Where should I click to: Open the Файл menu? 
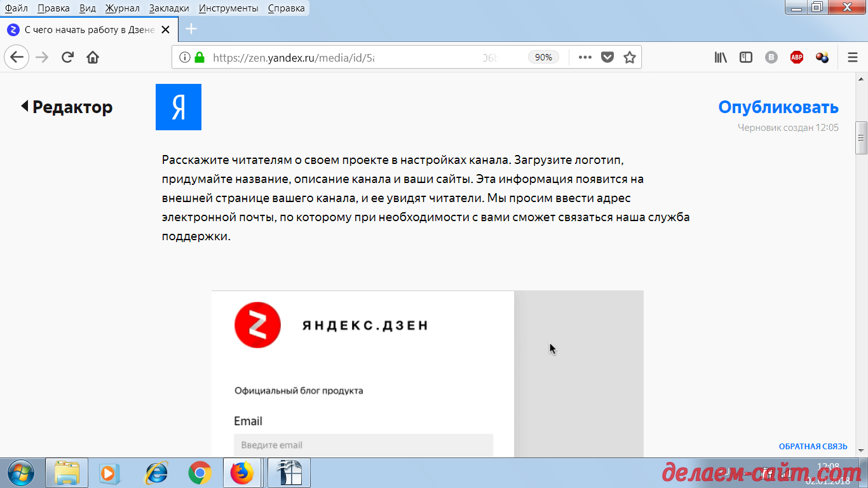16,8
